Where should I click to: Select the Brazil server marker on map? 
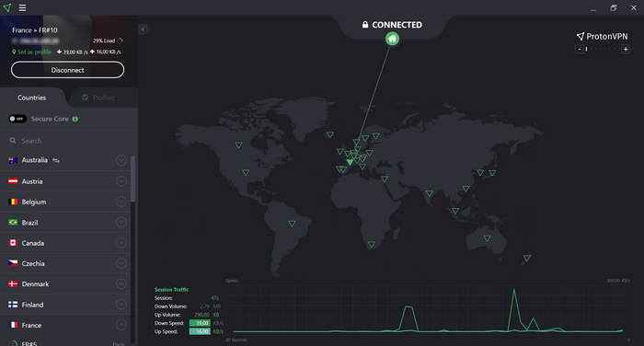tap(292, 224)
